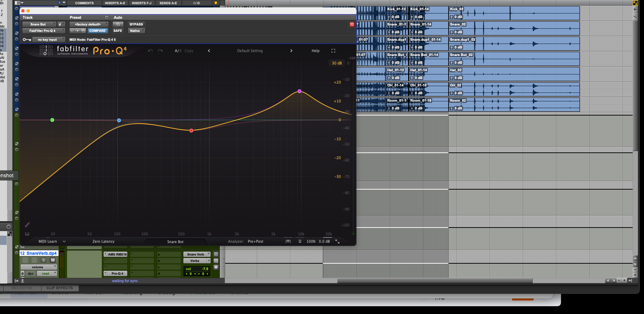Image resolution: width=644 pixels, height=314 pixels.
Task: Mute the SnareVerb.dp4 track
Action: tap(53, 260)
